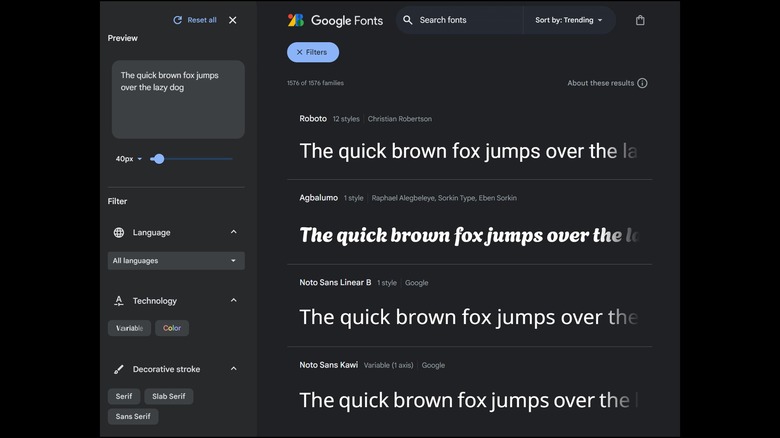Click 'Google' author of Noto Sans Linear B
The height and width of the screenshot is (438, 780).
pos(416,283)
